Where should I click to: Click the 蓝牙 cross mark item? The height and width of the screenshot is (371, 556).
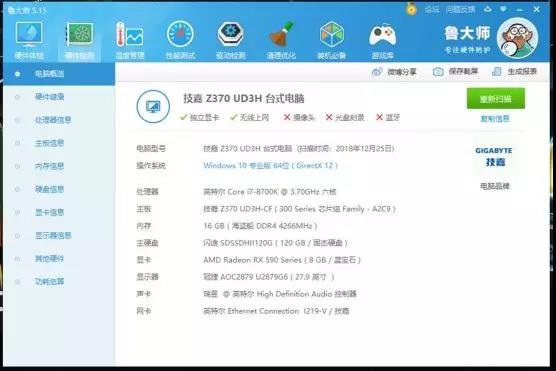coord(388,117)
